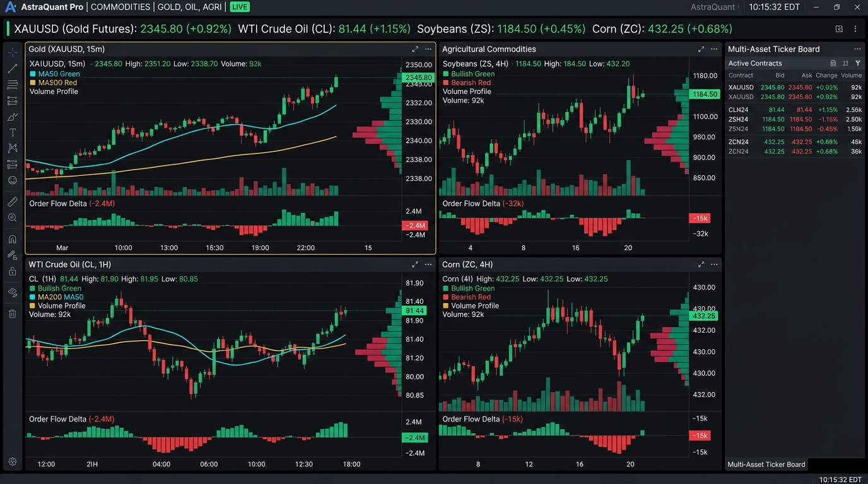Click Bearish Red swatch in Corn legend
Viewport: 868px width, 484px height.
click(445, 297)
